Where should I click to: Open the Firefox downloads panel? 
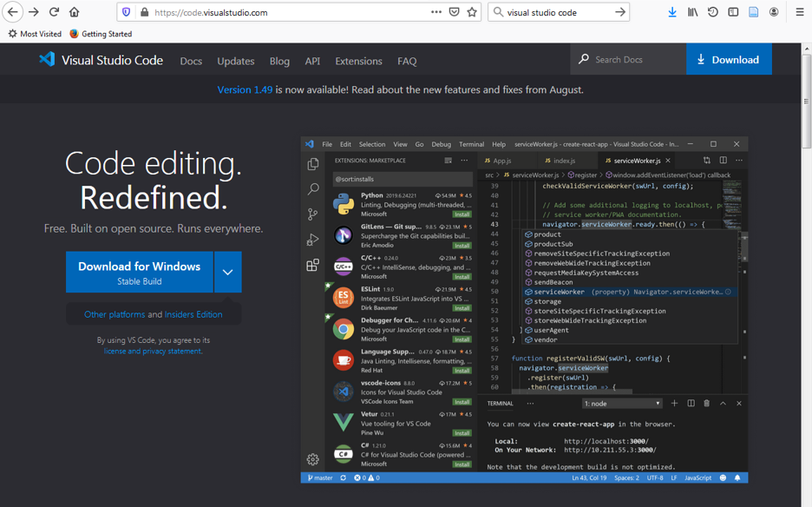[x=672, y=12]
